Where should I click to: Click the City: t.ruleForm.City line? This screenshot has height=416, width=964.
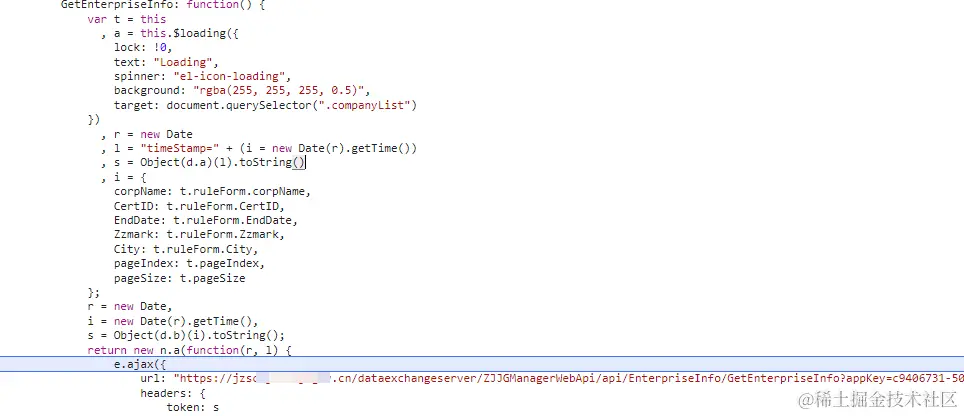click(x=186, y=249)
